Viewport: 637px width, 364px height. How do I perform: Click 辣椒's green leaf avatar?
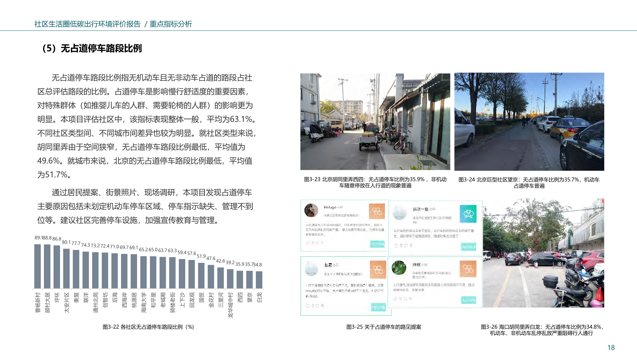399,268
